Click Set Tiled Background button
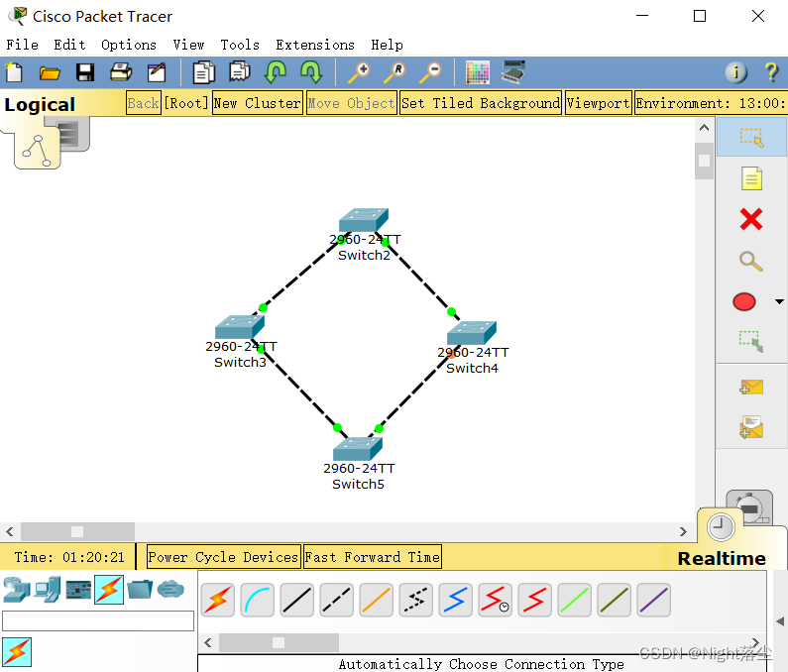 (481, 103)
